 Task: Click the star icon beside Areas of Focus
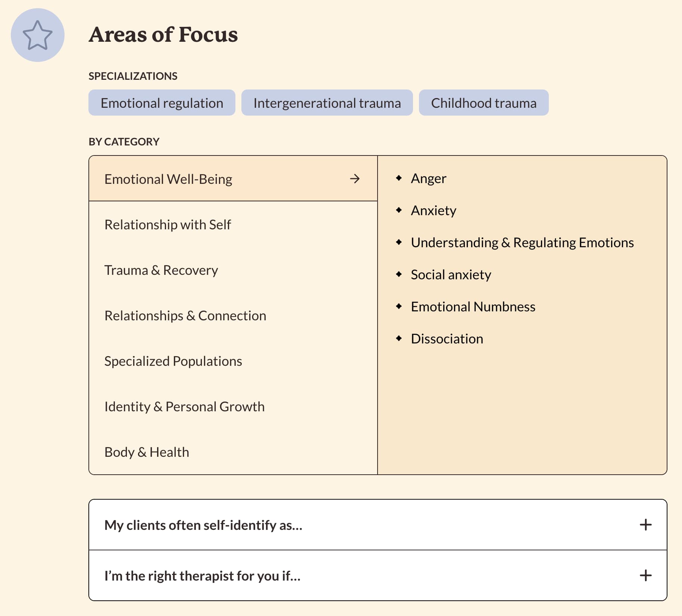click(38, 35)
